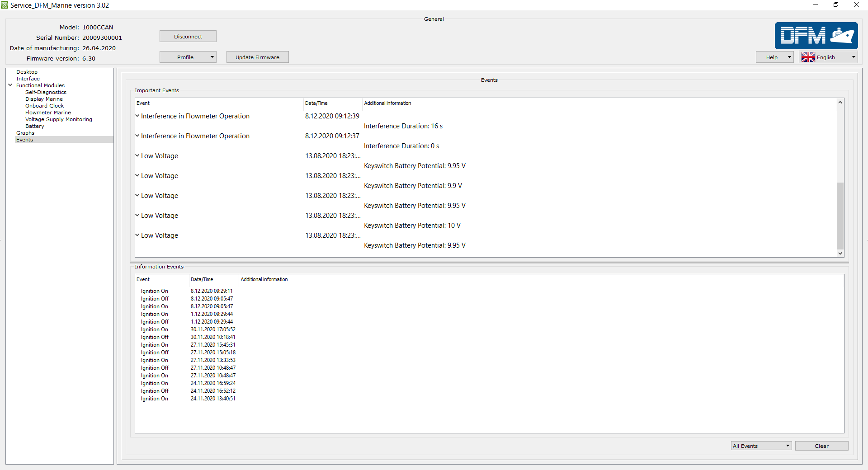This screenshot has width=868, height=470.
Task: Select Ignition Off at 24.11.2020 16:52:12
Action: click(x=188, y=391)
